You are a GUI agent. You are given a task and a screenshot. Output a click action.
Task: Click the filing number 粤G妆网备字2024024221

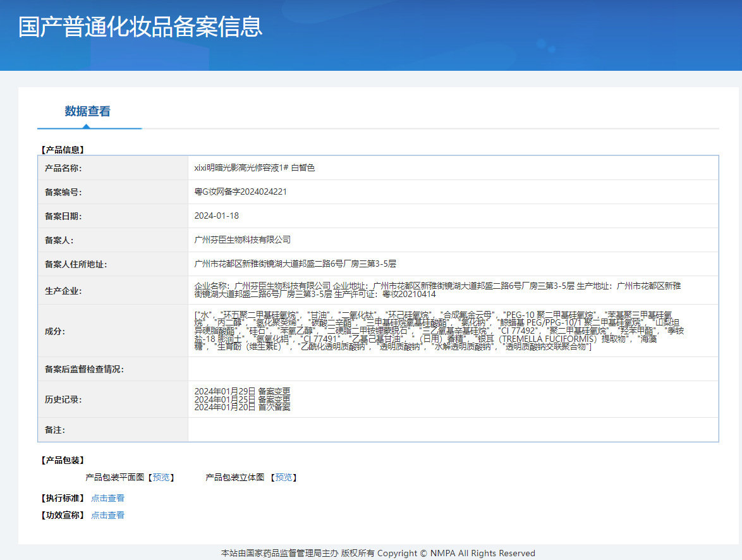240,192
